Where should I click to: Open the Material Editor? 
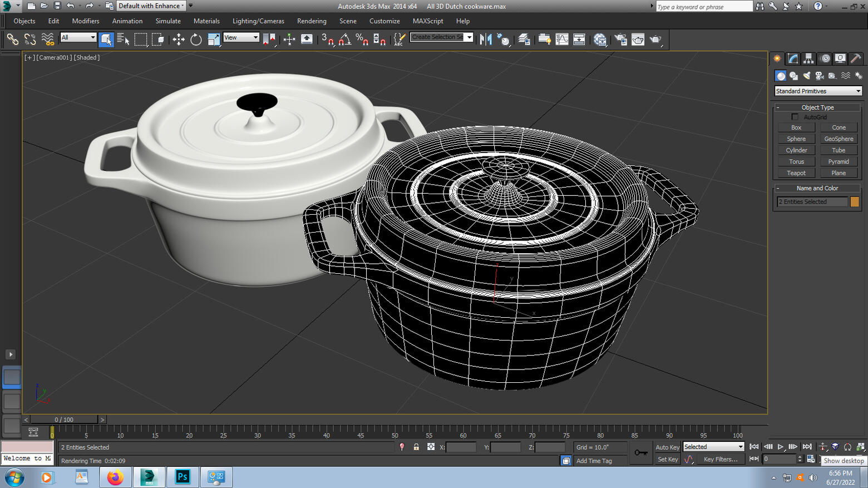point(600,39)
